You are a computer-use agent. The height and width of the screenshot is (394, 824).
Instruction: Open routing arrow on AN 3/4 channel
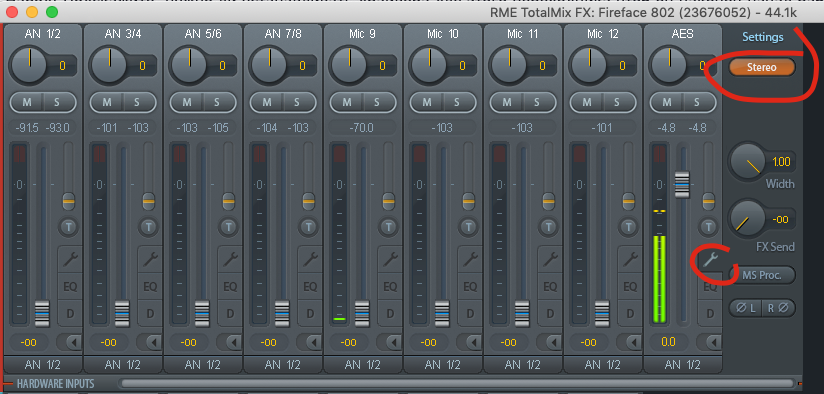(x=149, y=343)
